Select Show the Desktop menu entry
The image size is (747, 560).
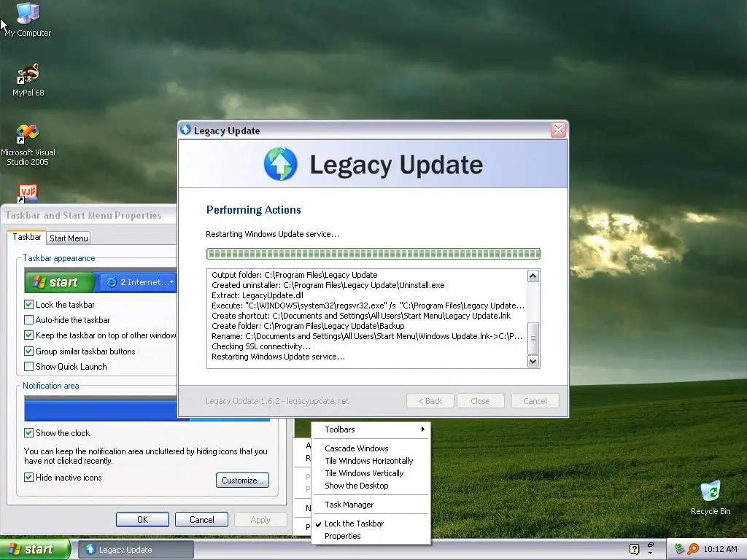371,486
